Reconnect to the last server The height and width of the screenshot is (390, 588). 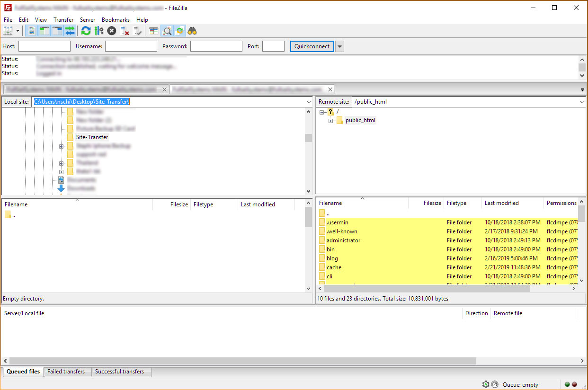[x=138, y=31]
